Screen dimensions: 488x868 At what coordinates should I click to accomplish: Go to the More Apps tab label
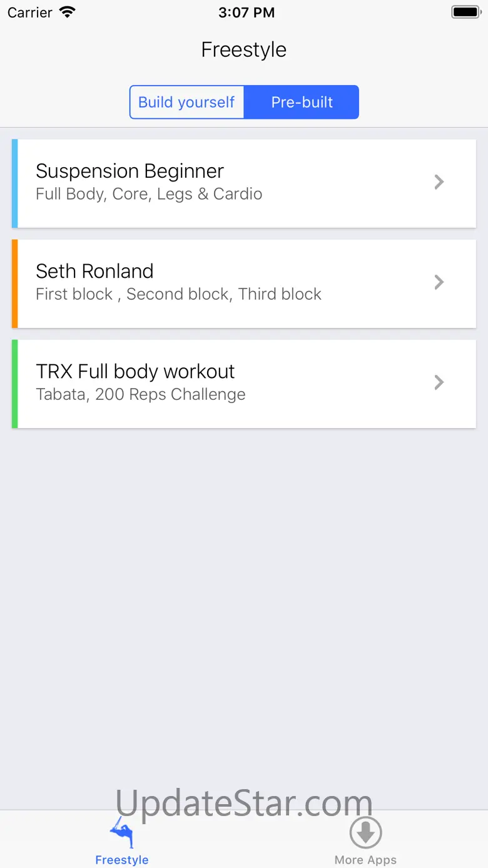pos(365,860)
